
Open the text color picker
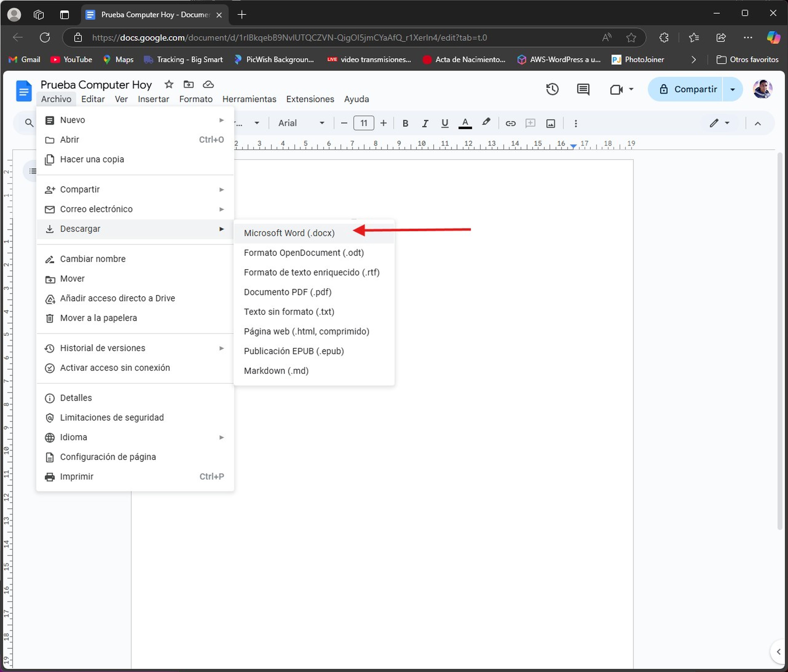[465, 123]
